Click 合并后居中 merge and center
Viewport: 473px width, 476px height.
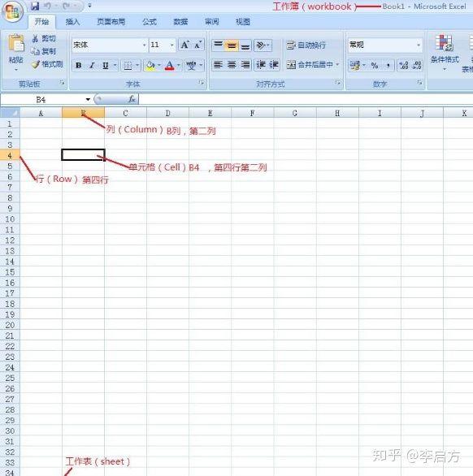pyautogui.click(x=310, y=65)
